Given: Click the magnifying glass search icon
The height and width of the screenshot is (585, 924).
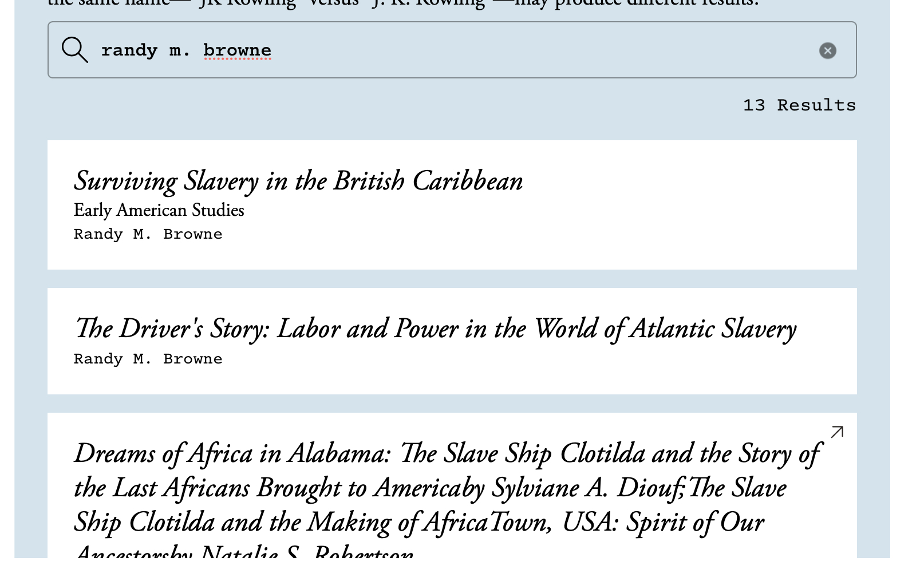Looking at the screenshot, I should (x=74, y=50).
